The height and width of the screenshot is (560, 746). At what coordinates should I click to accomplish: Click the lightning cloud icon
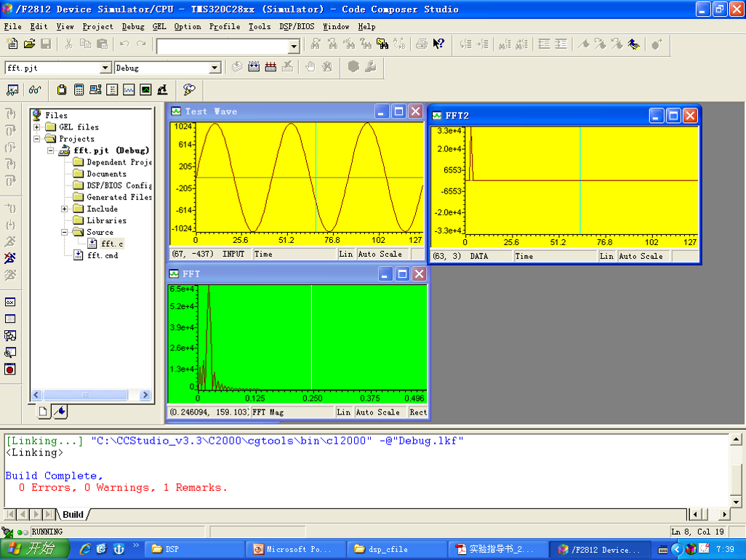point(189,89)
